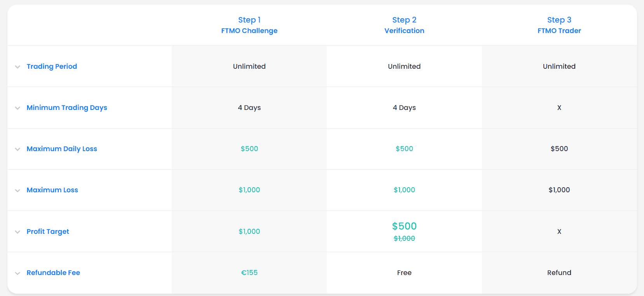This screenshot has width=644, height=296.
Task: Expand the Profit Target row chevron
Action: [x=17, y=232]
